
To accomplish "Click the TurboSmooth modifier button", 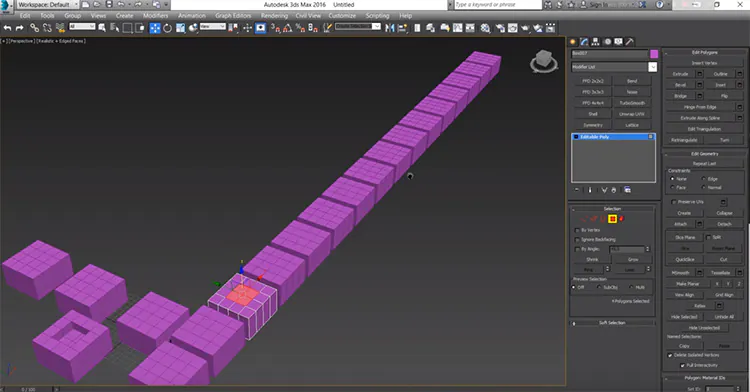I will click(632, 103).
